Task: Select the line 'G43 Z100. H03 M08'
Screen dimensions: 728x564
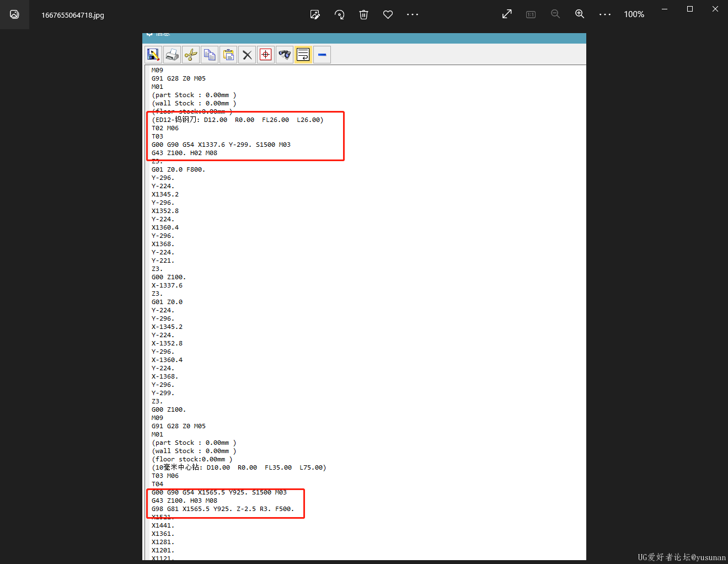Action: [x=184, y=501]
